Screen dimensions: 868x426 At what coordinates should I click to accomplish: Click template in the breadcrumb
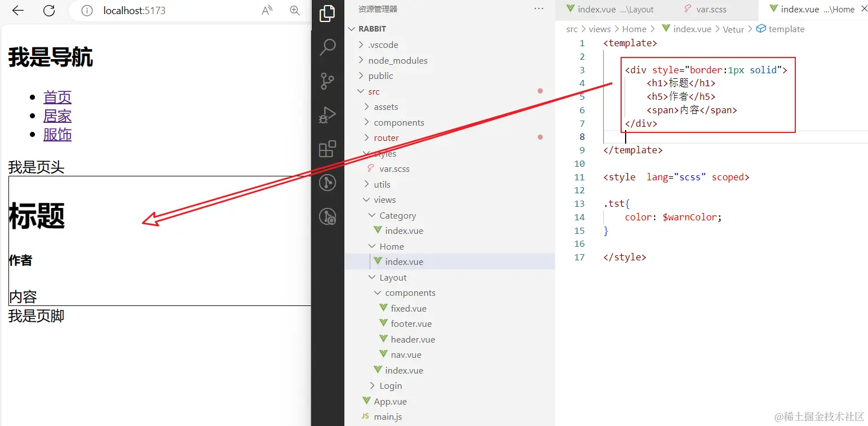[786, 29]
